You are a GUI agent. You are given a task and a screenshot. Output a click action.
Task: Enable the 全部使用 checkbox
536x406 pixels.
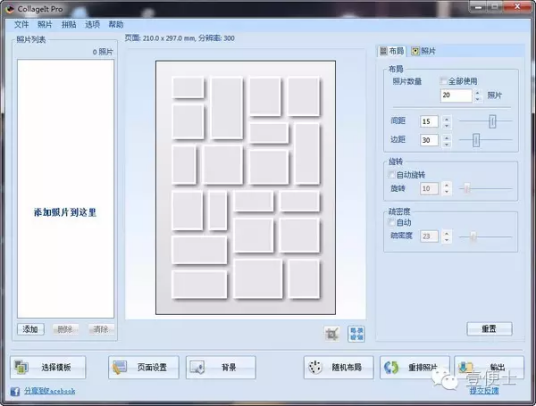(x=443, y=81)
